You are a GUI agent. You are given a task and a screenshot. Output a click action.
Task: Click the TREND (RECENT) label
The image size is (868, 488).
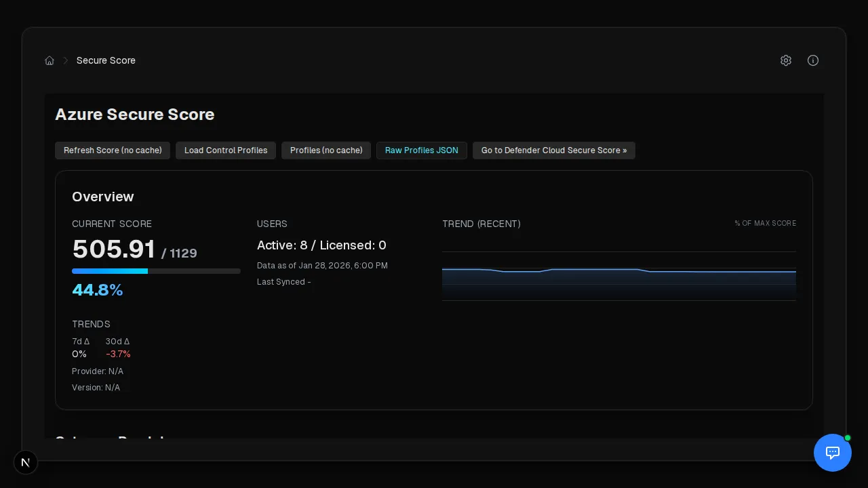(481, 224)
